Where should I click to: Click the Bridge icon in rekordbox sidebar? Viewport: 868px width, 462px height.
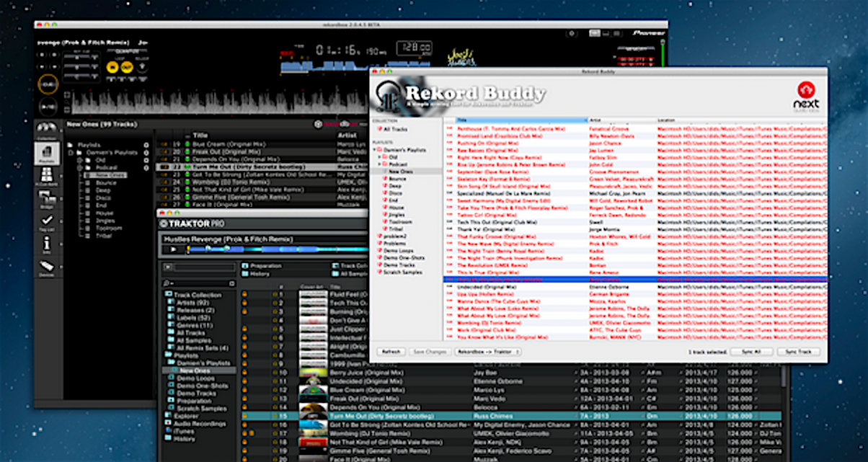[47, 200]
